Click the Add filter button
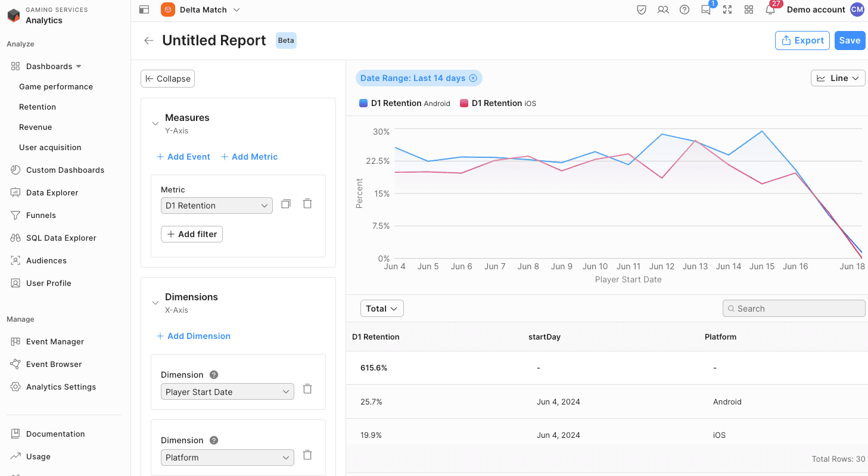 point(192,234)
